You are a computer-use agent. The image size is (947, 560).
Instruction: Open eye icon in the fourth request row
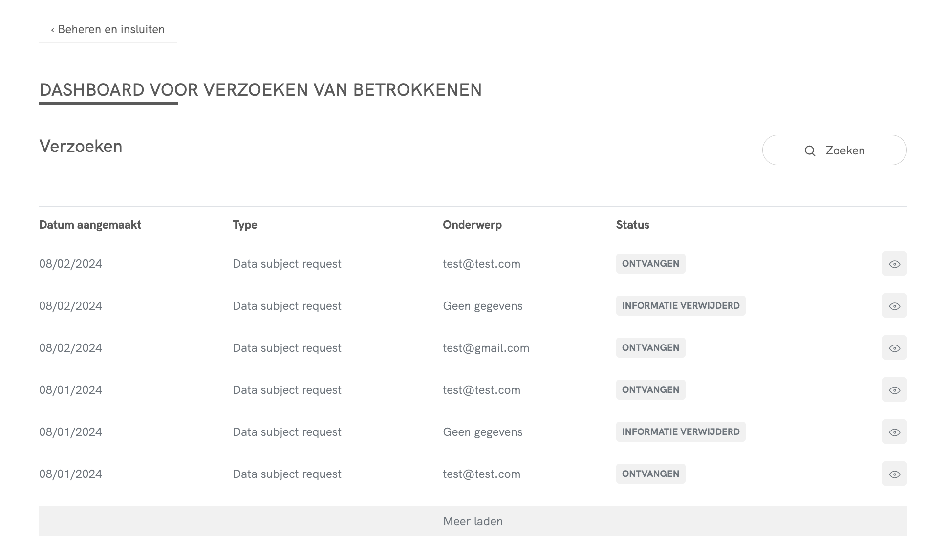[x=894, y=390]
